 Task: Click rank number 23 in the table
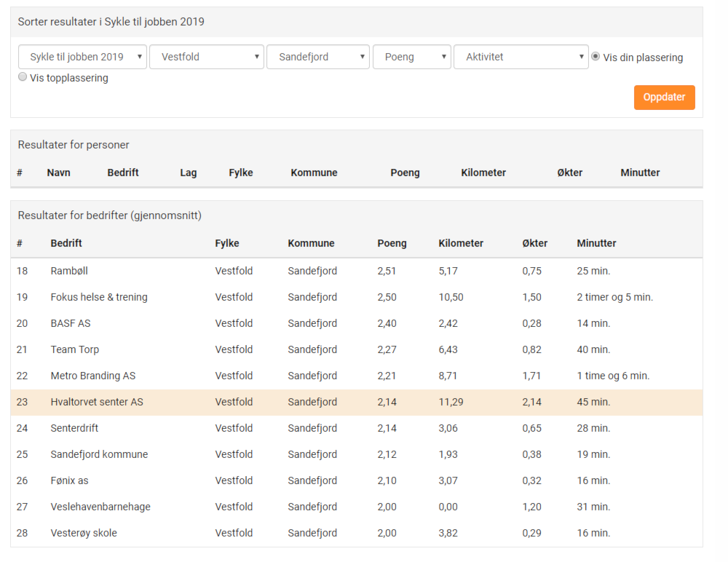[23, 403]
